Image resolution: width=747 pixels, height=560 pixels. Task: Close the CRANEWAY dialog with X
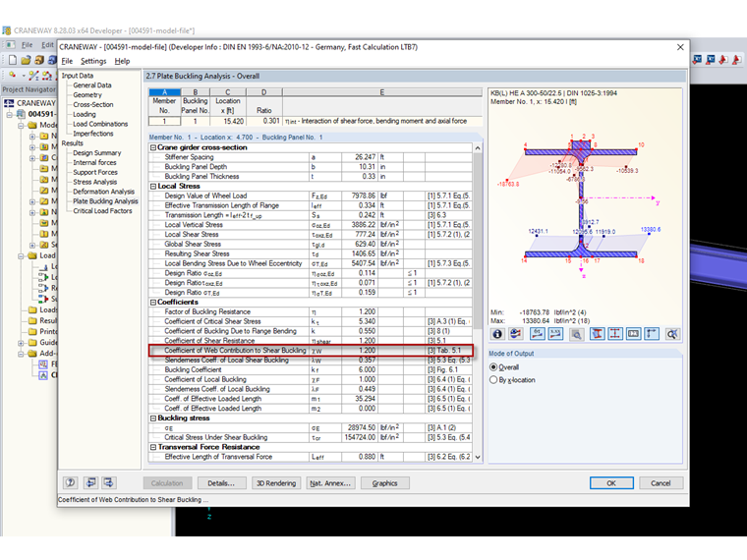pyautogui.click(x=680, y=47)
